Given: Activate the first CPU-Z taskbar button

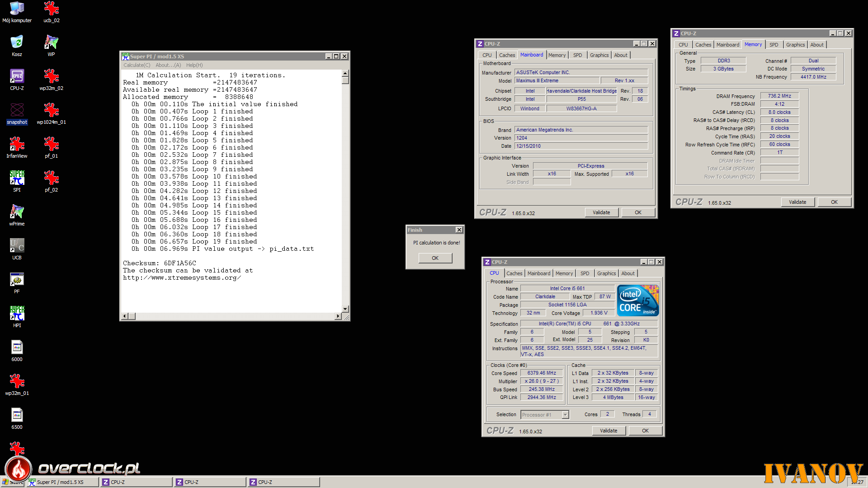Looking at the screenshot, I should [136, 482].
